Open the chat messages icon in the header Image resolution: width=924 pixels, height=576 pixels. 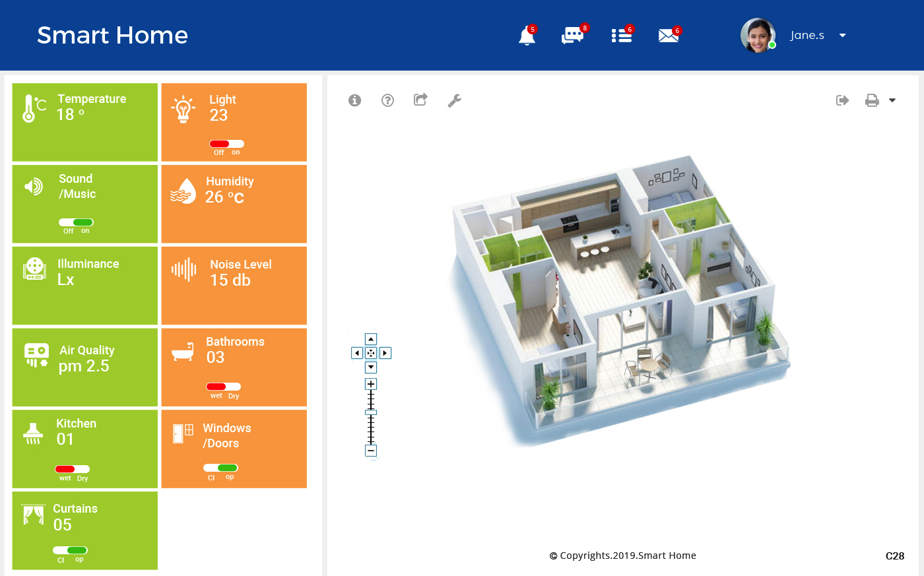[x=573, y=36]
